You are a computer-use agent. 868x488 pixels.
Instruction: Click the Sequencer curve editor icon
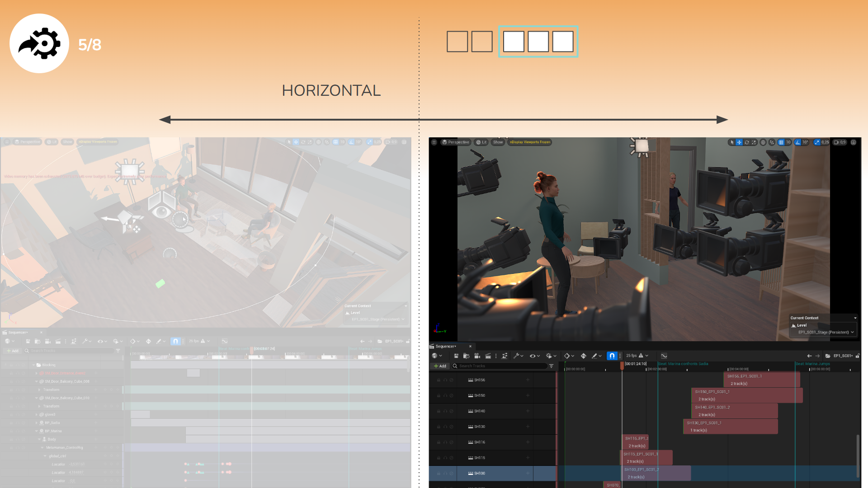point(664,356)
